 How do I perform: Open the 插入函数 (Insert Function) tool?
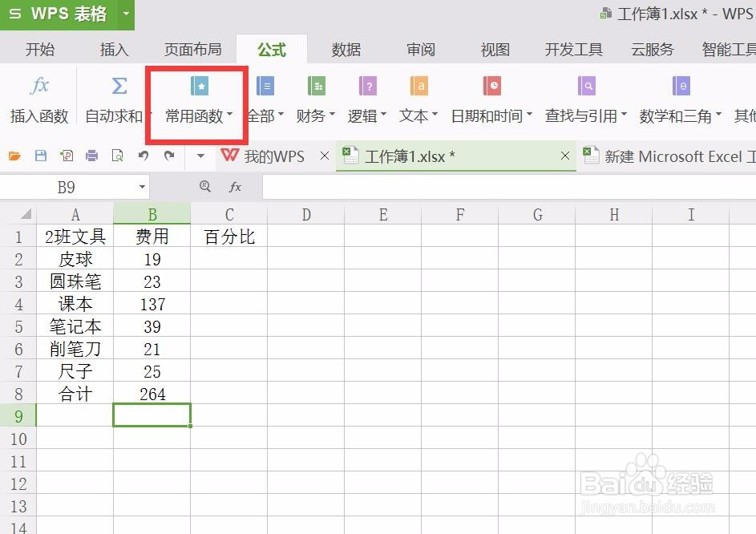click(x=38, y=98)
